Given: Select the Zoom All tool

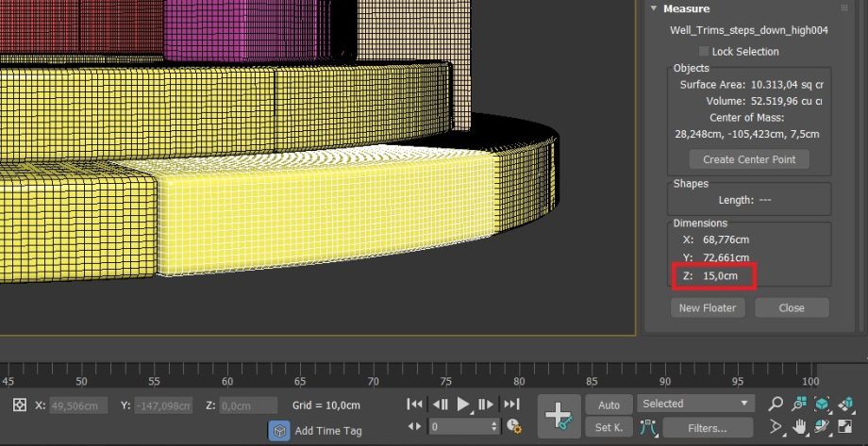Looking at the screenshot, I should pyautogui.click(x=799, y=404).
